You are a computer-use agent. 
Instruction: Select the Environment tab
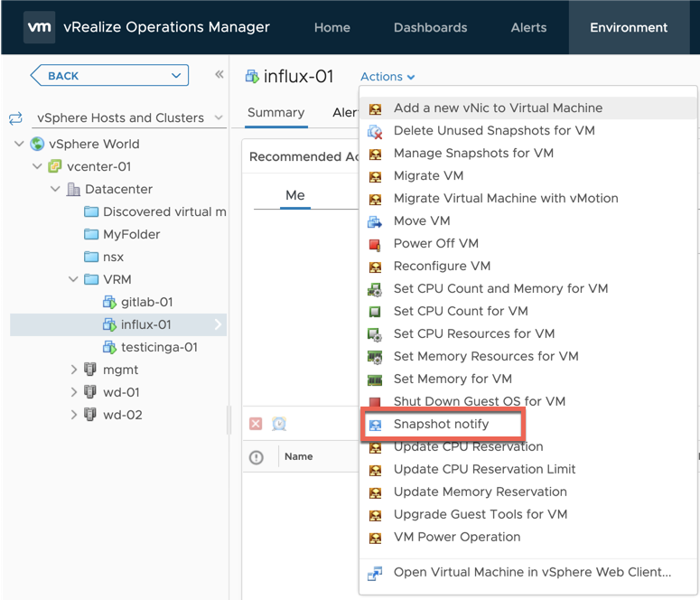(629, 28)
